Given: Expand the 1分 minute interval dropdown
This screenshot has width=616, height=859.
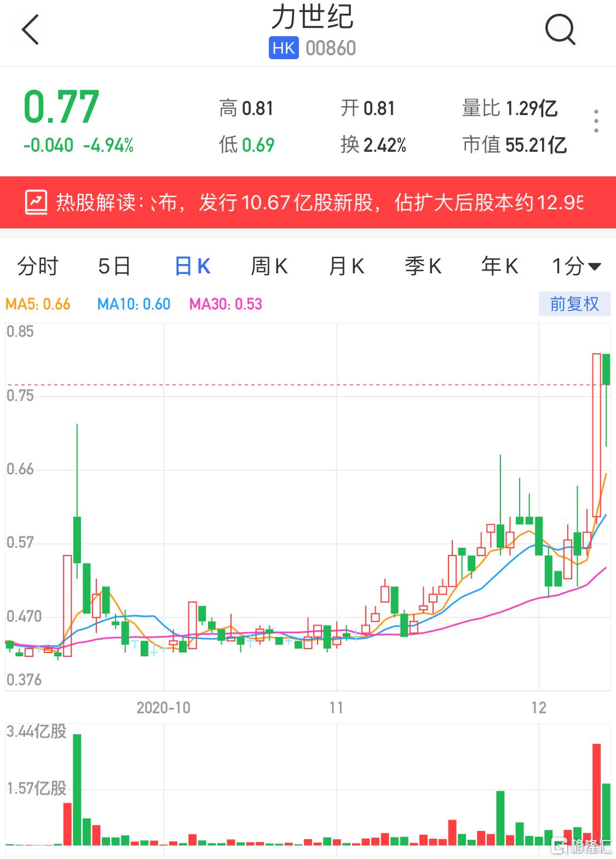Looking at the screenshot, I should [x=576, y=267].
